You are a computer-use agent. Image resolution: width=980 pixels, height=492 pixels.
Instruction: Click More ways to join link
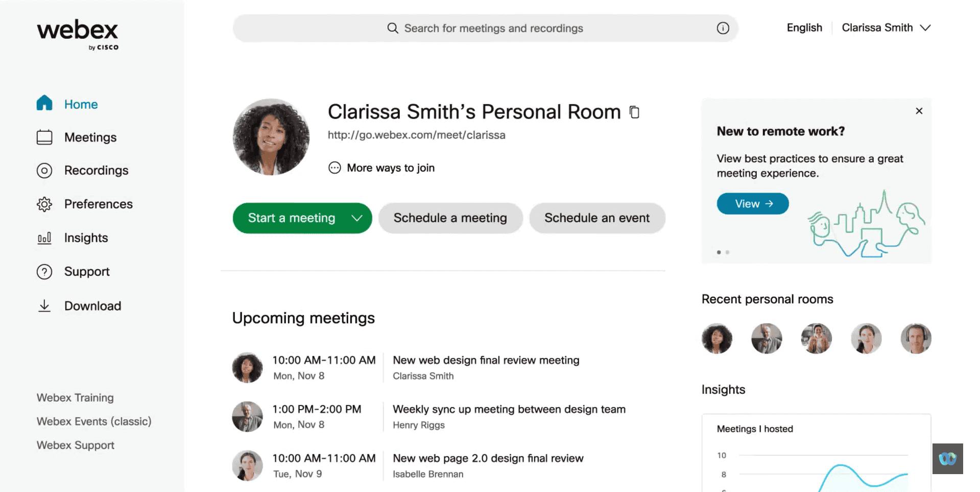click(x=391, y=168)
